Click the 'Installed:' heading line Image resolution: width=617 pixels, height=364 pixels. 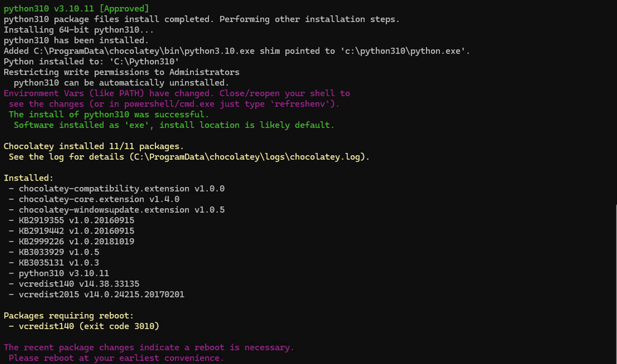[28, 178]
